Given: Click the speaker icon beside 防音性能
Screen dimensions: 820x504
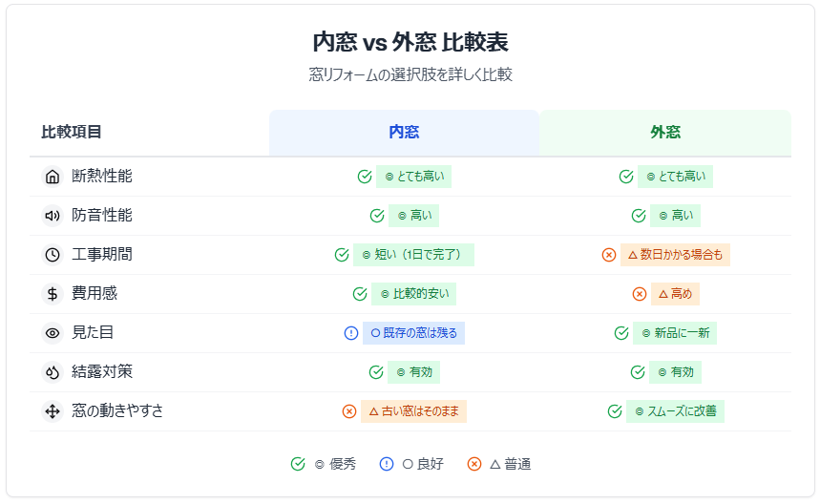Looking at the screenshot, I should pos(53,216).
